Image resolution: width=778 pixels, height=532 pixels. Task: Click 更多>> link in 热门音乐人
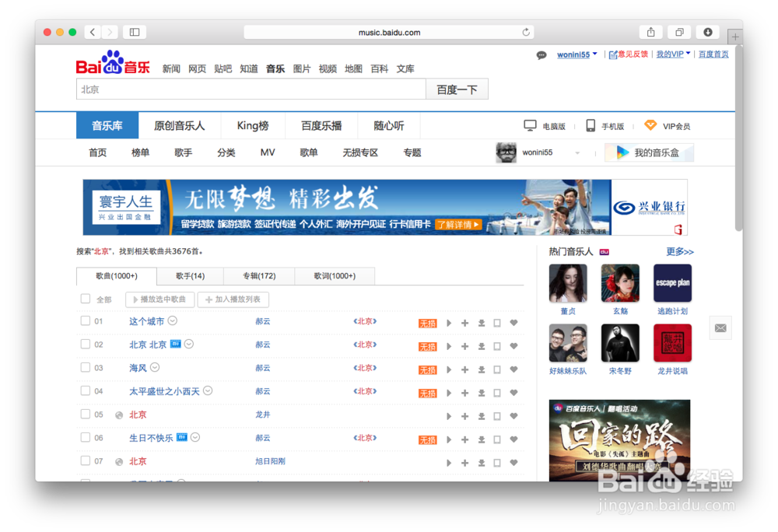coord(680,252)
